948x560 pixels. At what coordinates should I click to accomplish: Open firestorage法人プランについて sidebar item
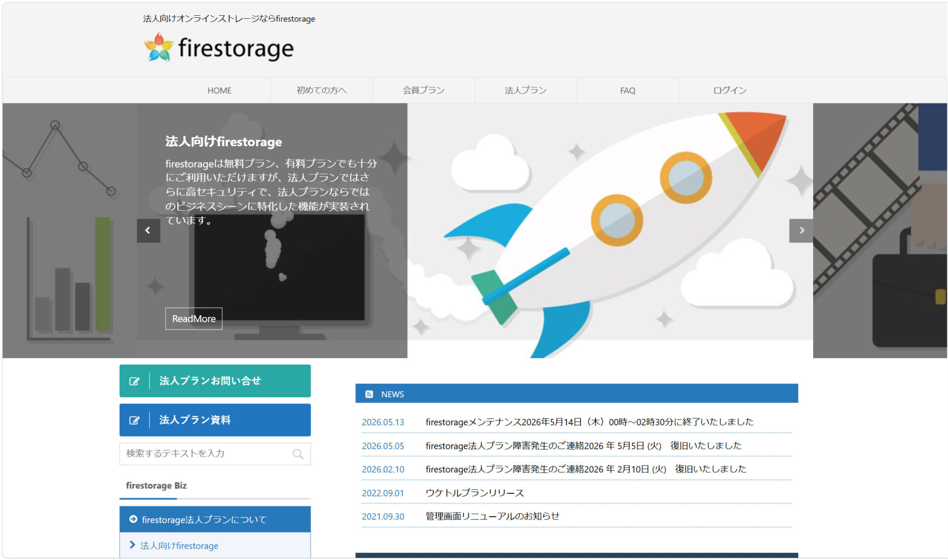point(215,520)
